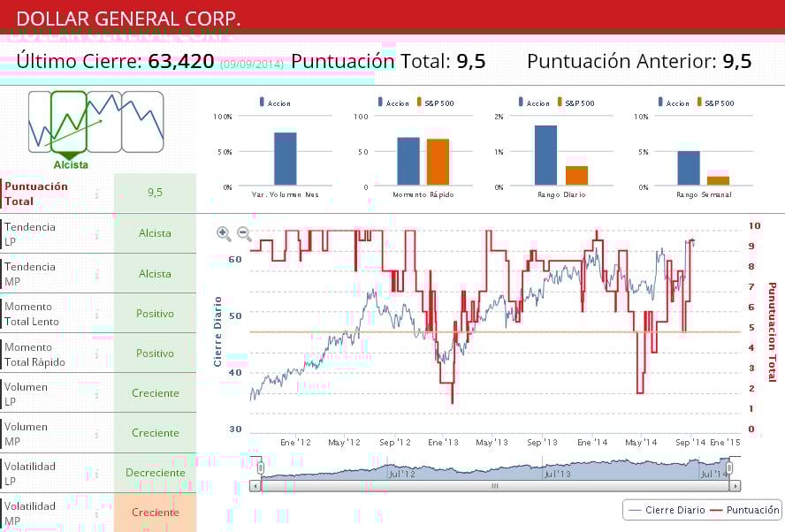
Task: Click the Positivo value for Momento Total Lento
Action: [x=156, y=314]
